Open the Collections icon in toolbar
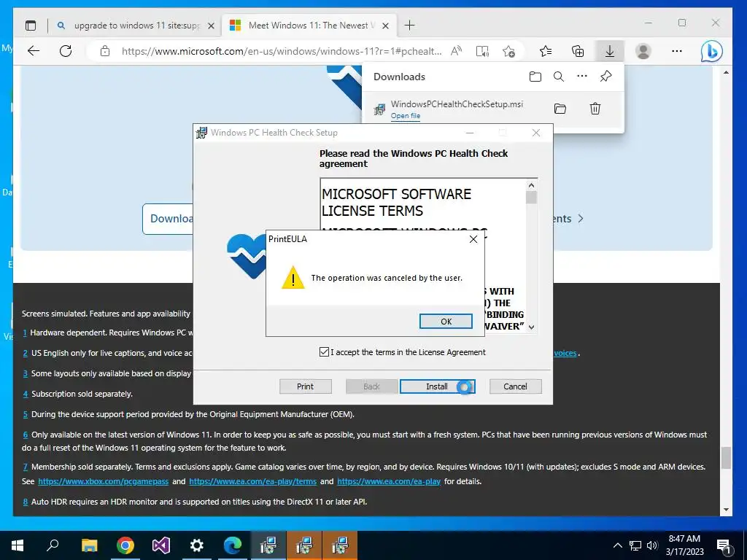 [x=578, y=51]
